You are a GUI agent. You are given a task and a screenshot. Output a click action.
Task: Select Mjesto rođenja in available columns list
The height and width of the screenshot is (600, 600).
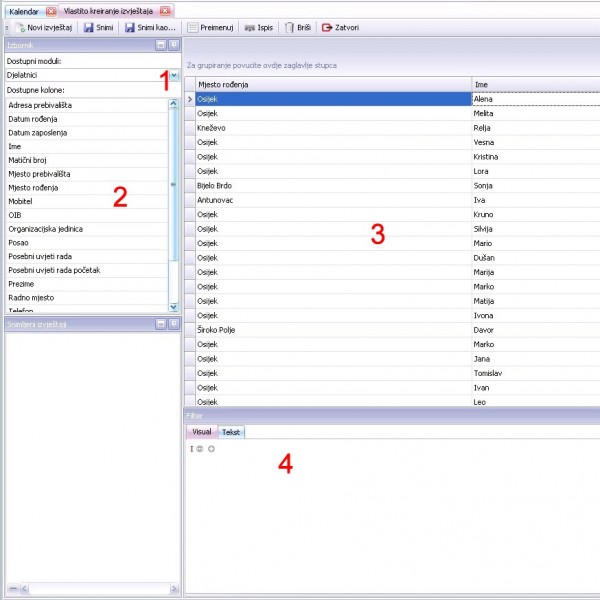[x=87, y=188]
